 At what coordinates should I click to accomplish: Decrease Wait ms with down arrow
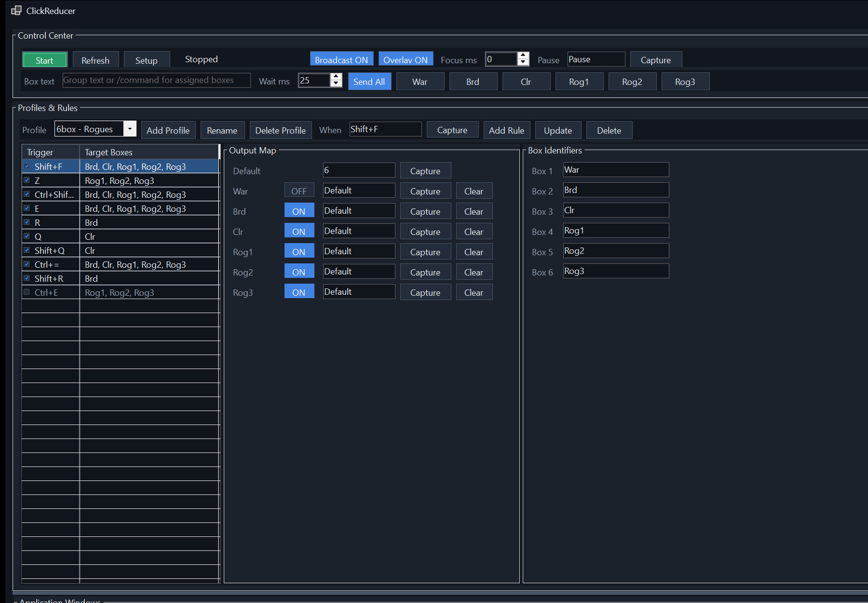(x=336, y=83)
